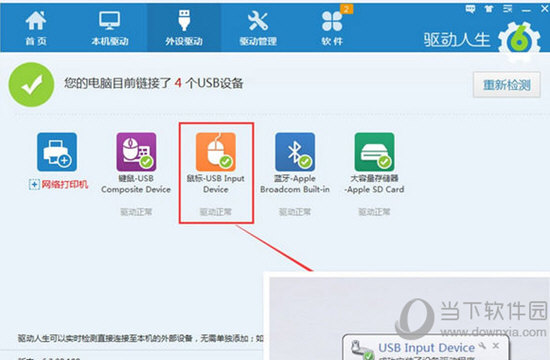Switch to the 本机驱动 tab
The width and height of the screenshot is (550, 360).
110,28
